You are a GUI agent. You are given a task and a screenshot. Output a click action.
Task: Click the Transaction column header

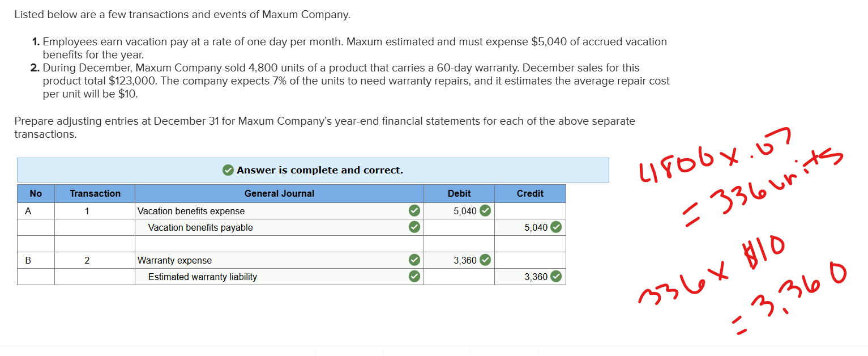(x=95, y=193)
